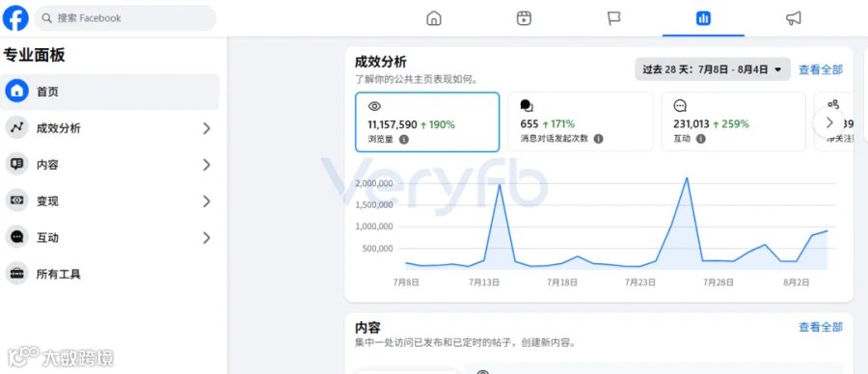The height and width of the screenshot is (374, 868).
Task: Click the Facebook logo icon
Action: (15, 18)
